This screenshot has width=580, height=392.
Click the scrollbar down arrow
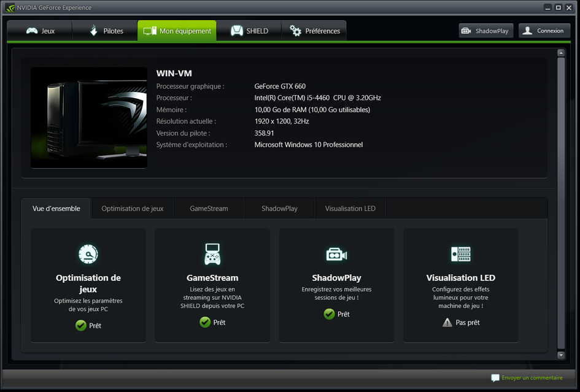(561, 355)
